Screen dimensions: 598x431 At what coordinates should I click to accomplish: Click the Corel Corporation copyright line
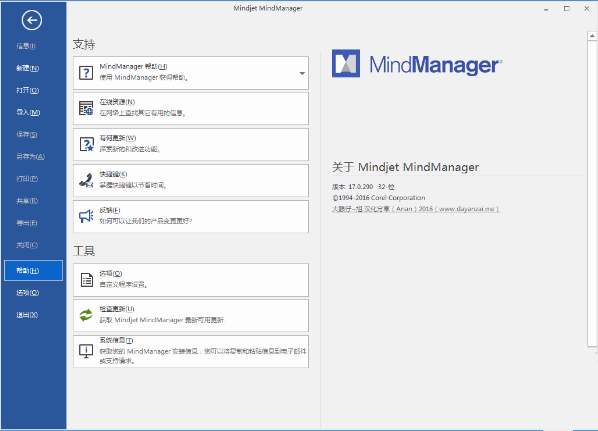click(x=378, y=198)
